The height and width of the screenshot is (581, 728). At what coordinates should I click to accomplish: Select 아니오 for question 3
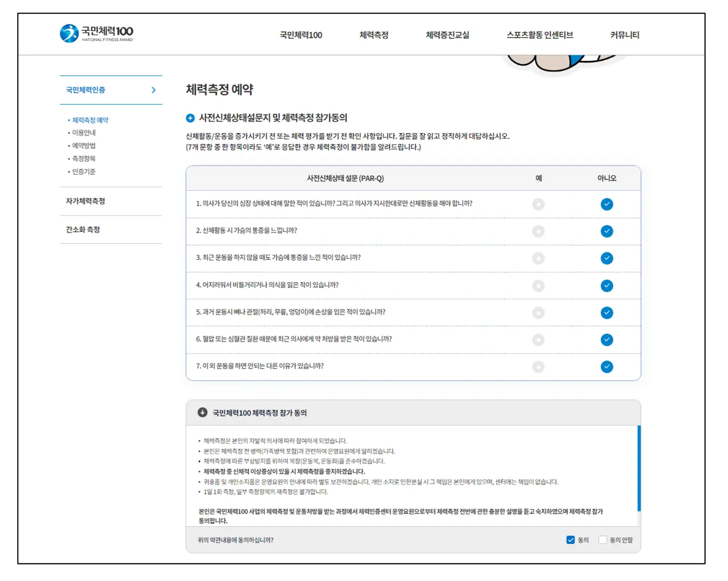(607, 258)
